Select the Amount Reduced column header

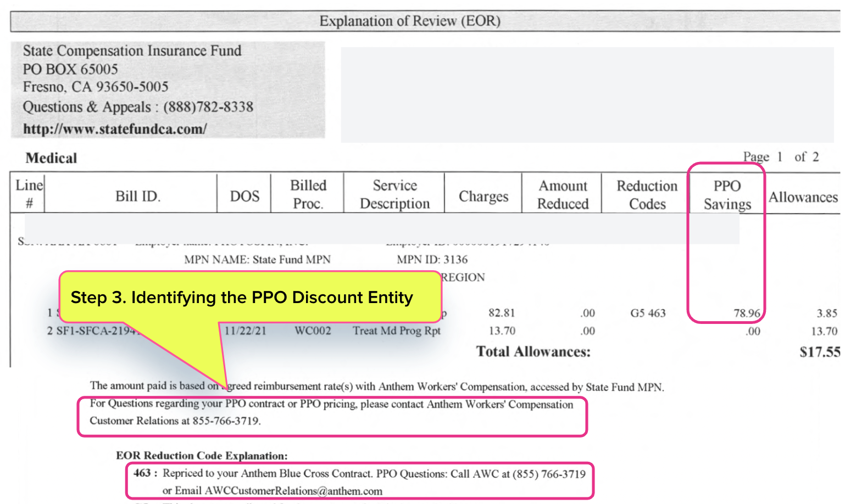(563, 194)
